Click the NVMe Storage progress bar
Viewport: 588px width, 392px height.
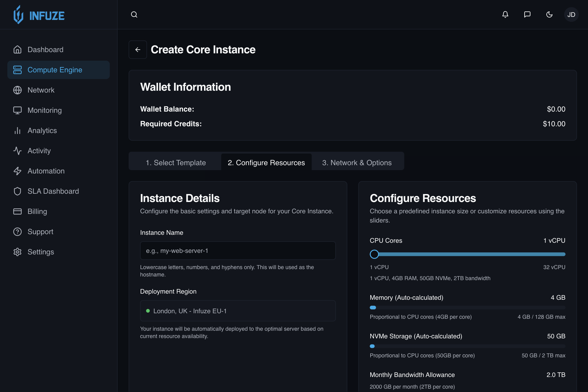point(467,346)
